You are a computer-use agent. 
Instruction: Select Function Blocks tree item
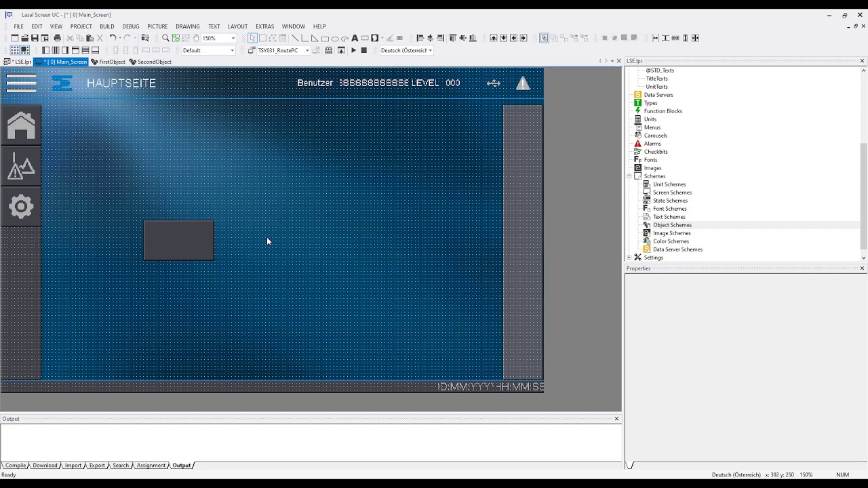(x=663, y=111)
